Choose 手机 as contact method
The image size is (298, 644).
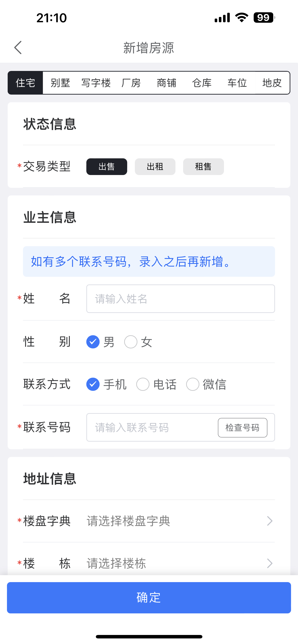93,384
